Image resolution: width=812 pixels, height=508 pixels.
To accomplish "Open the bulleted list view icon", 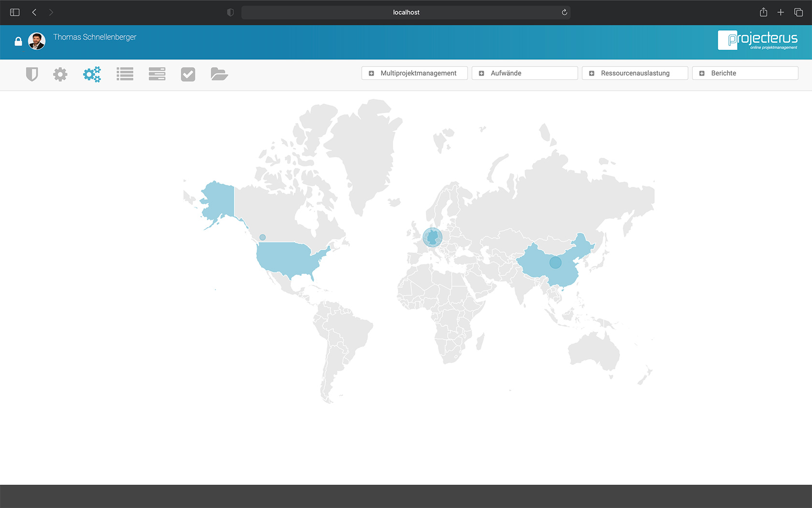I will click(125, 74).
